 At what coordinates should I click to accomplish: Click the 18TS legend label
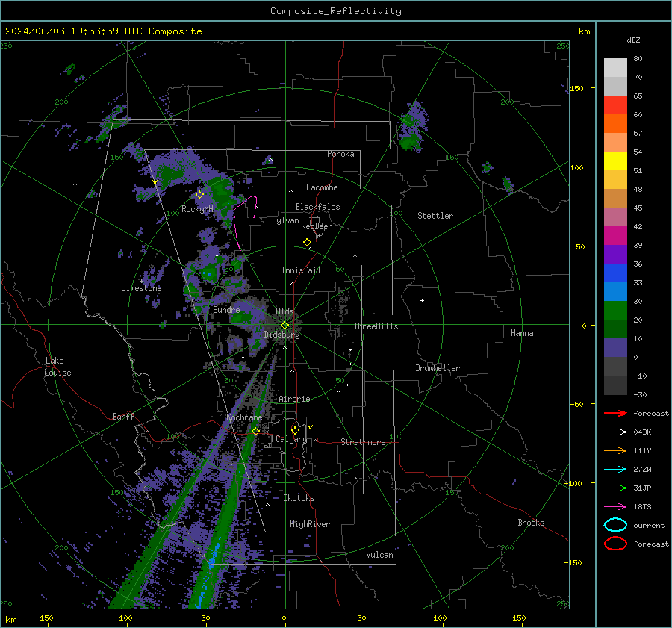coord(642,507)
